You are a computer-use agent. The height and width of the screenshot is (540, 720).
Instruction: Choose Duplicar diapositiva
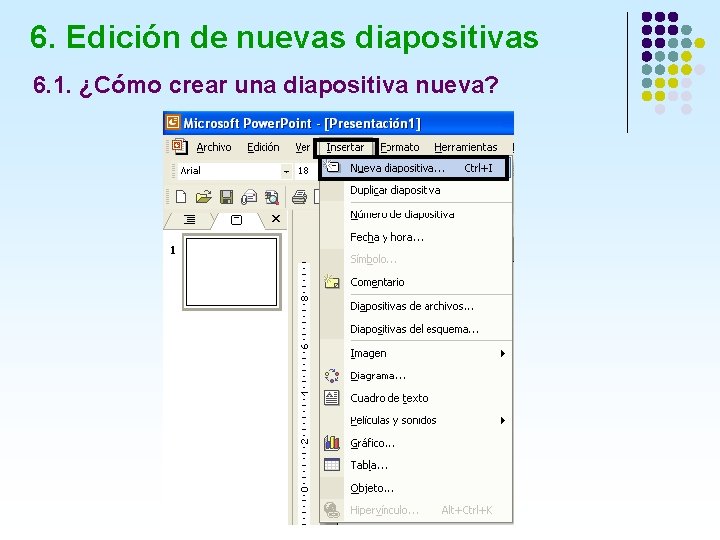(x=416, y=190)
